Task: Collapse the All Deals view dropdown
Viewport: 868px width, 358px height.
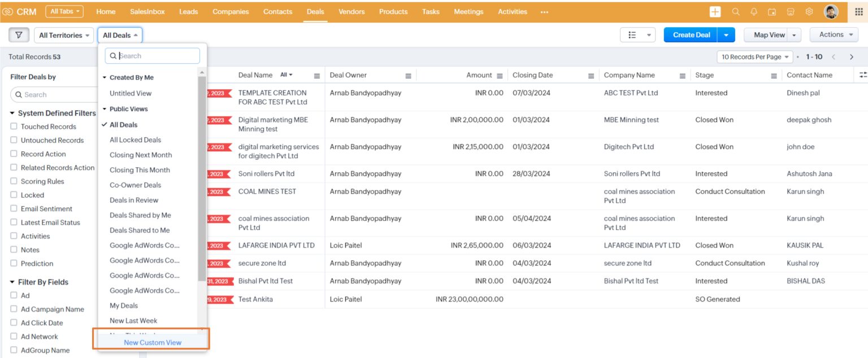Action: coord(120,35)
